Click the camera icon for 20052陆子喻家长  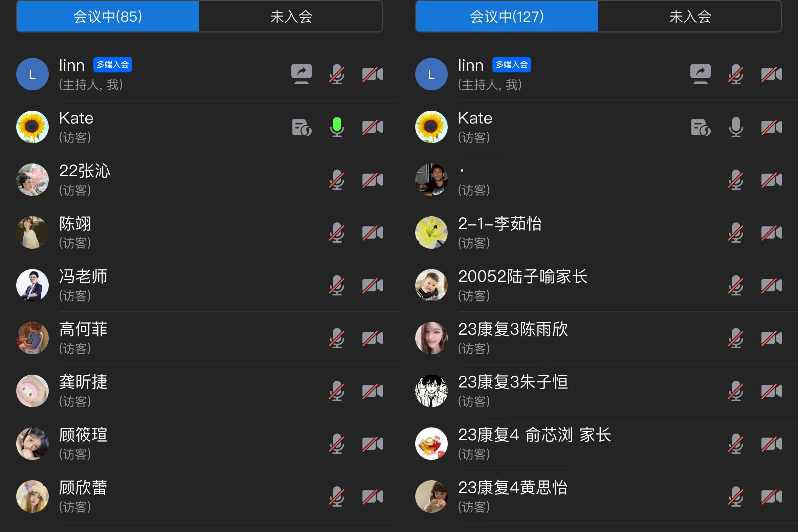pyautogui.click(x=771, y=285)
